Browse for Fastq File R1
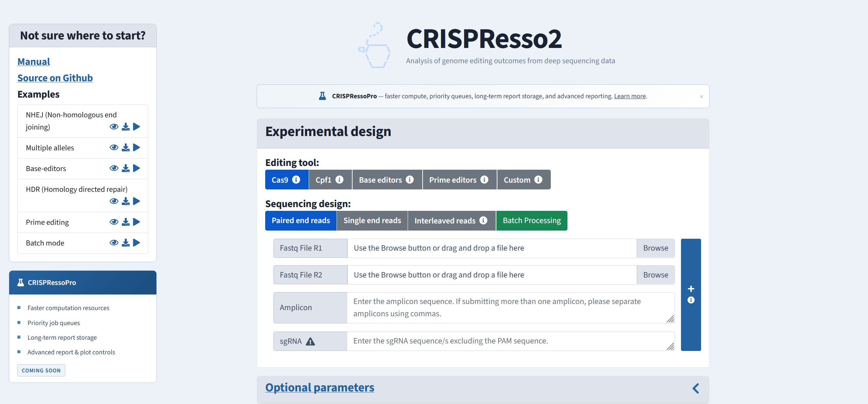Screen dimensions: 868x404 [655, 248]
